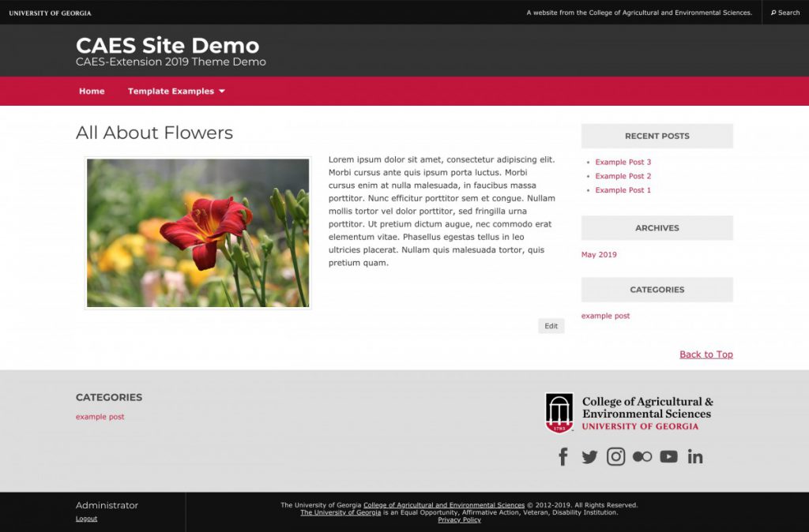809x532 pixels.
Task: Open the Example Post 2 link
Action: pyautogui.click(x=623, y=176)
